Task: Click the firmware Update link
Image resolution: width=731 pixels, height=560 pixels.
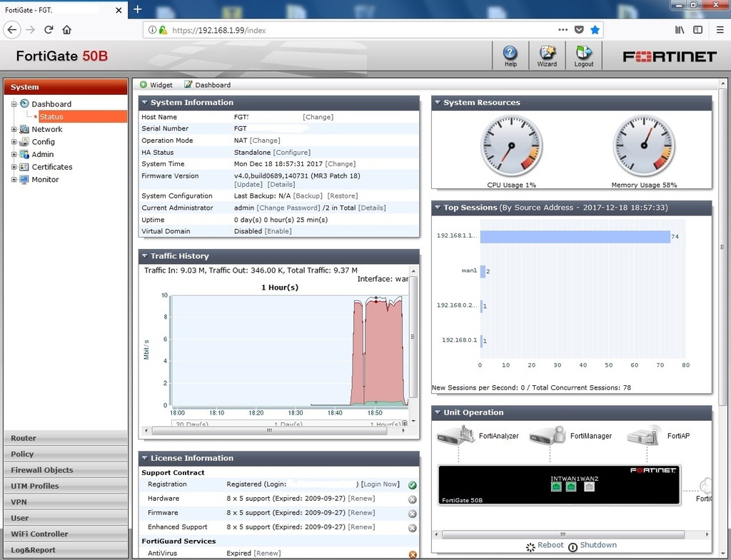Action: coord(248,185)
